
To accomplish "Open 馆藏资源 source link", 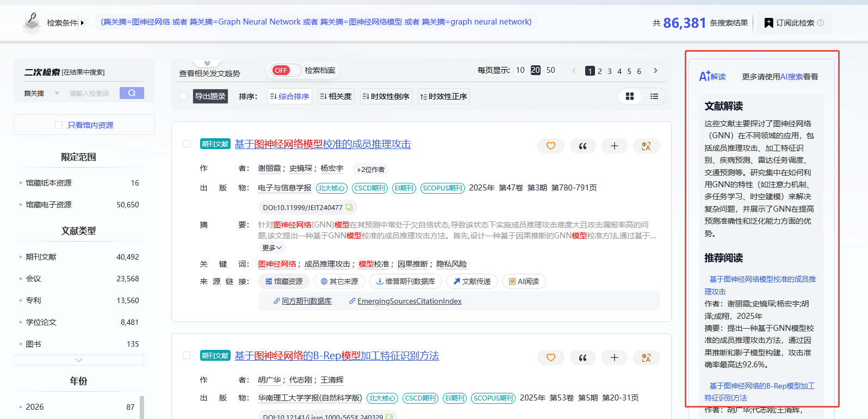I will tap(283, 281).
